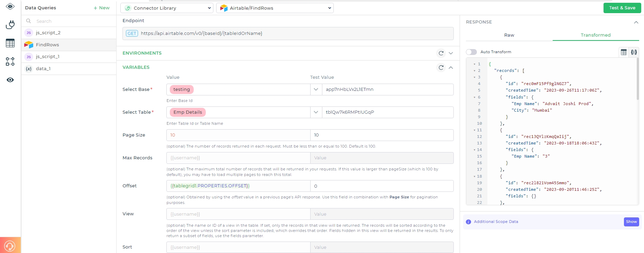Select the data_1 query

[69, 69]
